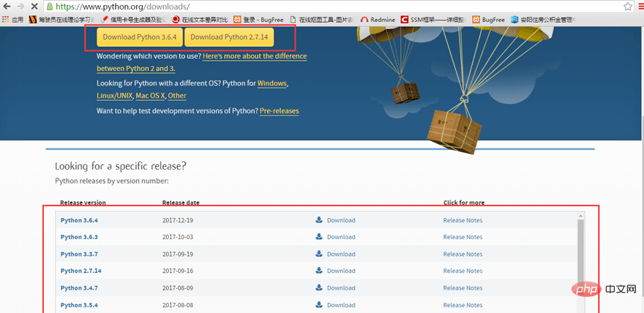
Task: Click the Download text link for Python 2.7.14
Action: pyautogui.click(x=341, y=271)
